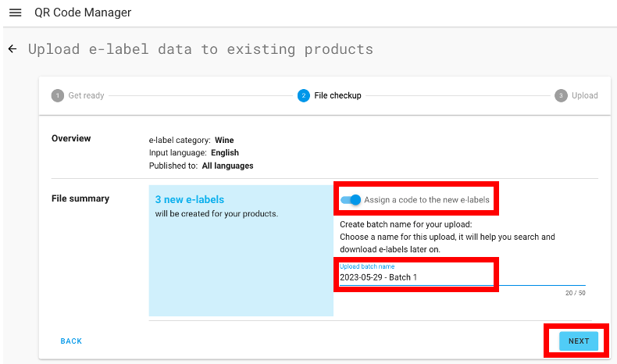This screenshot has height=364, width=617.
Task: Click the 'Upload e-label data' page heading
Action: click(x=201, y=49)
